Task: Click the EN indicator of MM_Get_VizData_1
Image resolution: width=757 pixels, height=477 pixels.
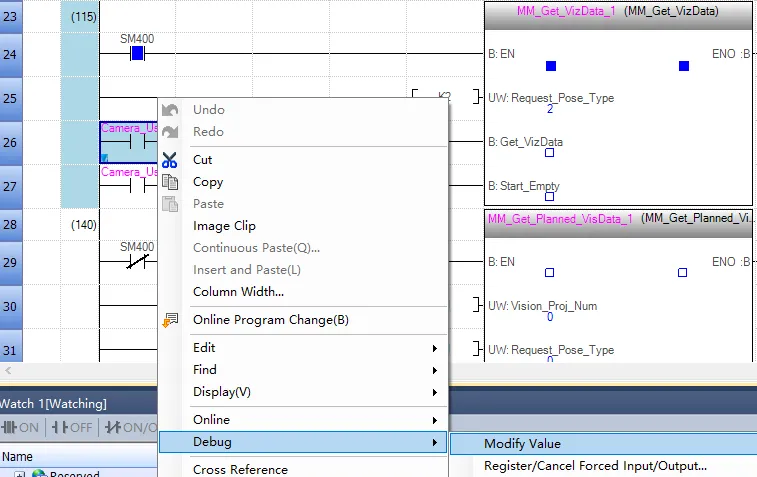Action: pos(551,66)
